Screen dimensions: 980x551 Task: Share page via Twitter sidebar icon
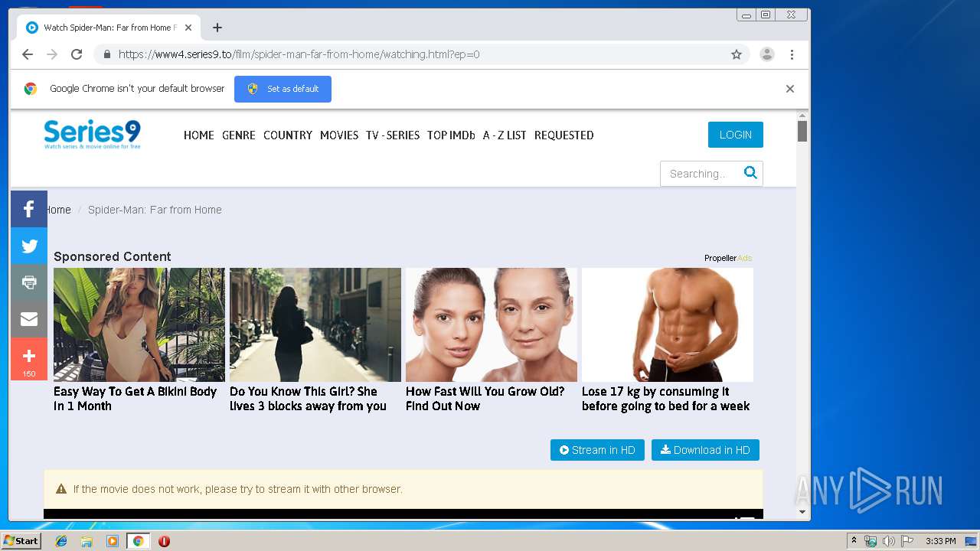pos(29,246)
